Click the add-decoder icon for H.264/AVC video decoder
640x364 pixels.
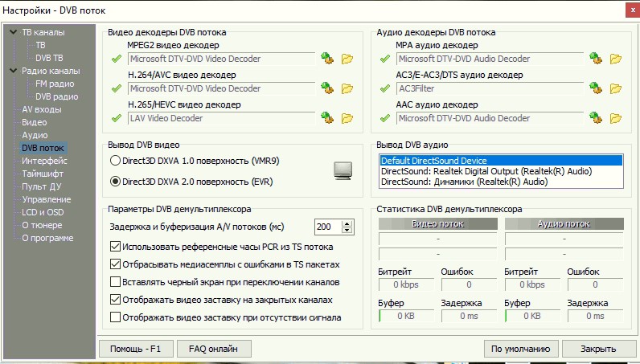326,88
